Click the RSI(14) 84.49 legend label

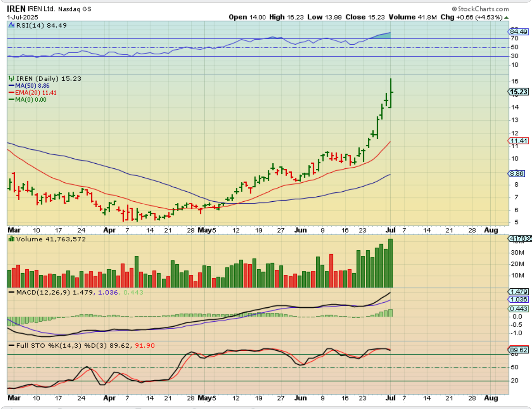point(41,25)
